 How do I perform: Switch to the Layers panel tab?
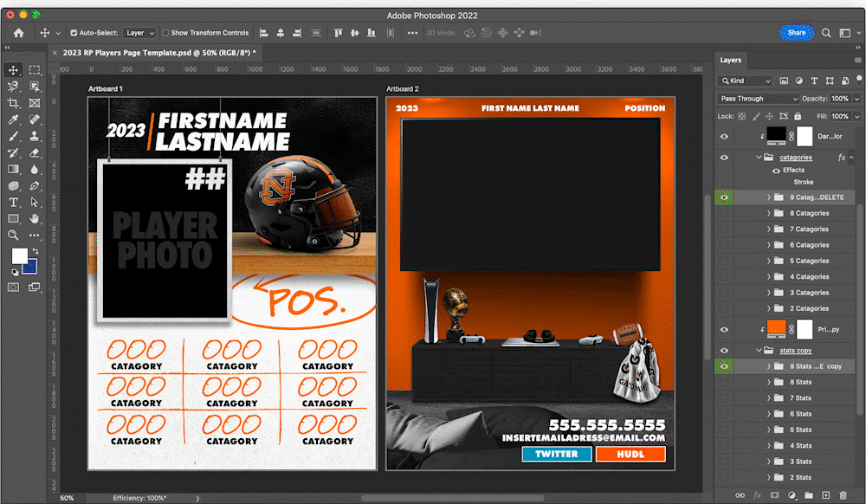[730, 60]
